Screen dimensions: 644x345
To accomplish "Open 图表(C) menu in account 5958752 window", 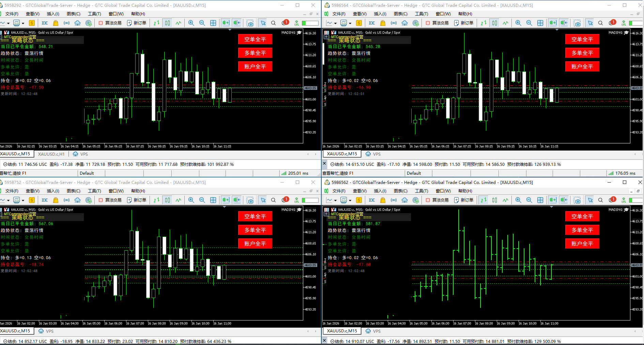I will [74, 191].
